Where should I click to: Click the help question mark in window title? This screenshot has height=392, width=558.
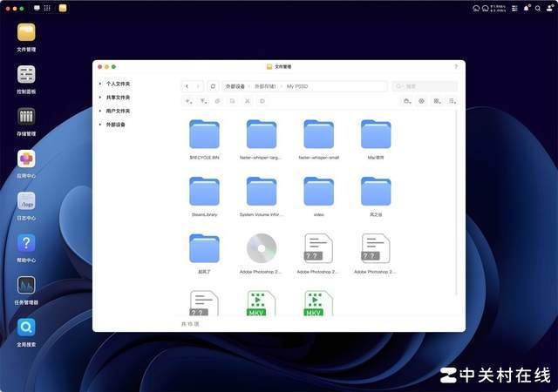tap(456, 66)
